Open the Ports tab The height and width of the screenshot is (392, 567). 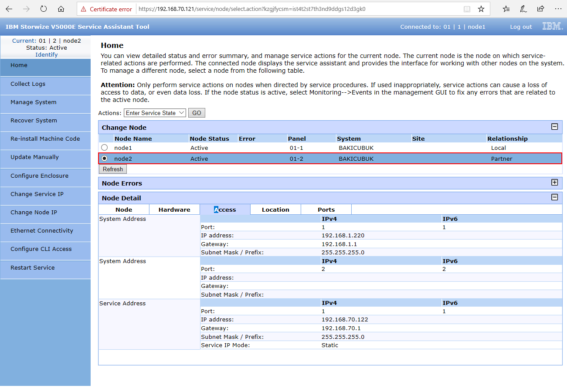click(326, 210)
